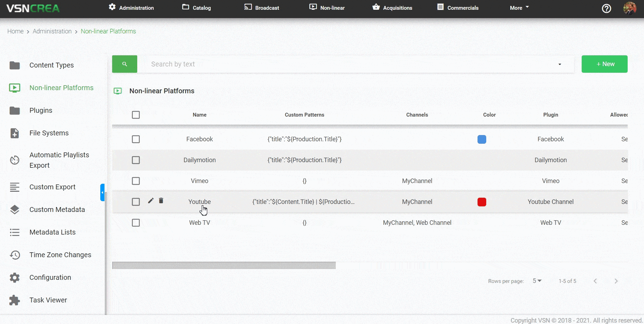Check the Dailymotion row checkbox
Screen dimensions: 644x324
(x=136, y=160)
